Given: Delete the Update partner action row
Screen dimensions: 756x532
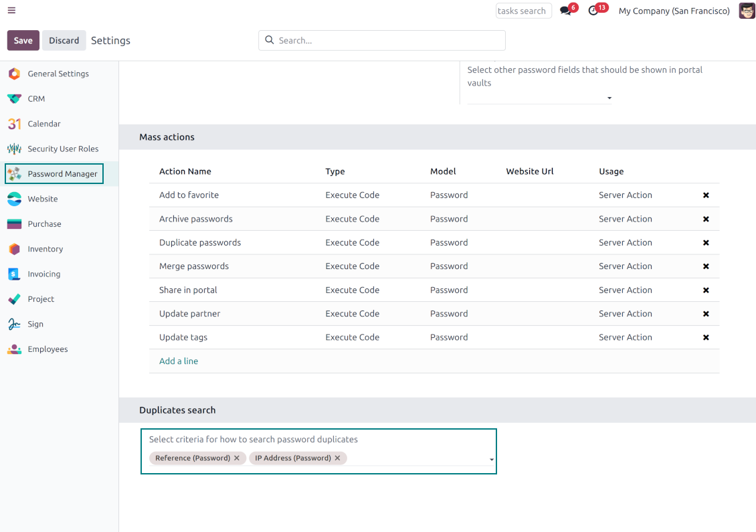Looking at the screenshot, I should point(706,314).
